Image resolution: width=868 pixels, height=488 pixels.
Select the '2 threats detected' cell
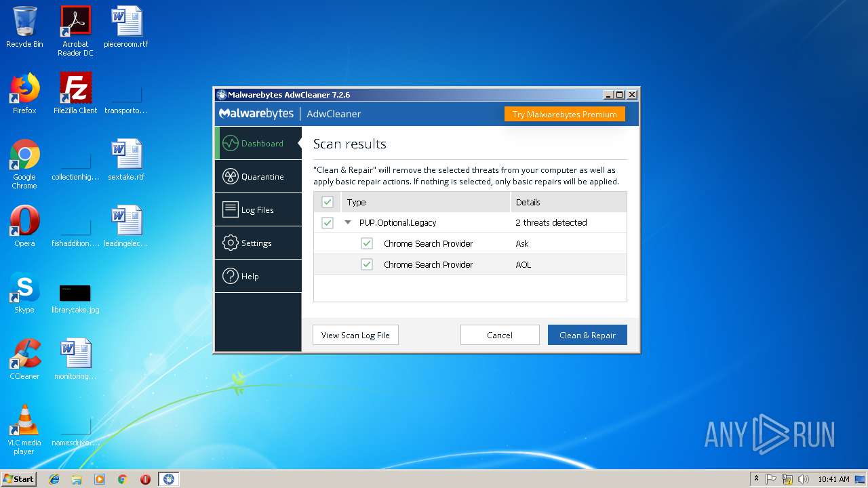coord(551,222)
